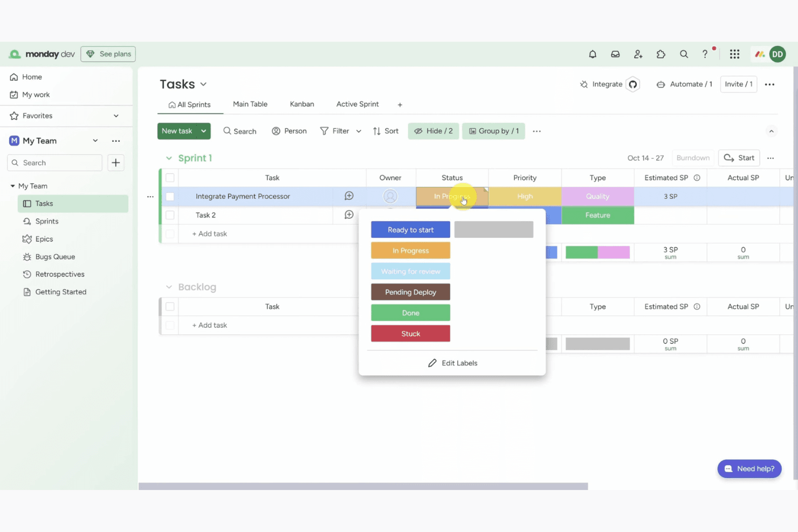Open the nine-dot apps switcher grid
The width and height of the screenshot is (798, 532).
click(734, 54)
